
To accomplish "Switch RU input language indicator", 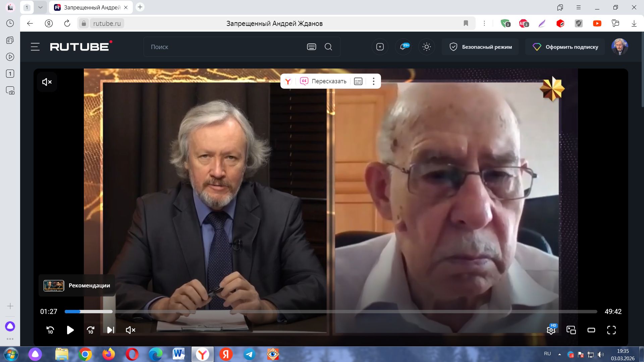I will [547, 354].
